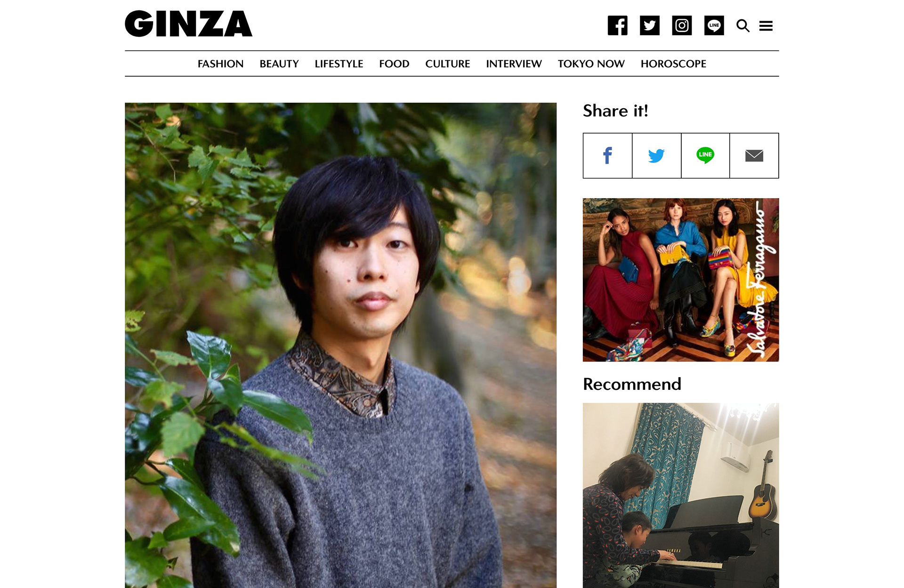Open GINZA's Facebook page from header
904x588 pixels.
(x=617, y=25)
